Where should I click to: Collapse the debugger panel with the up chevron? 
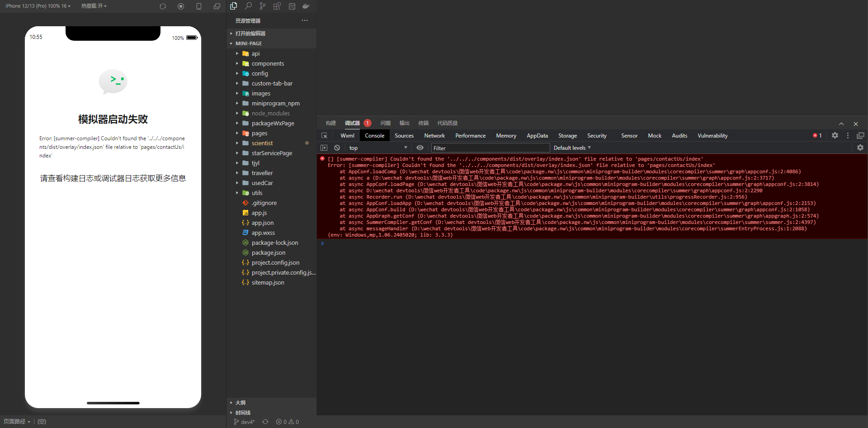[841, 124]
